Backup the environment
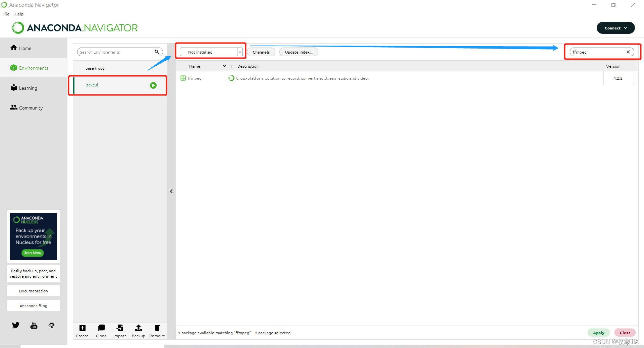The image size is (644, 348). pyautogui.click(x=138, y=331)
